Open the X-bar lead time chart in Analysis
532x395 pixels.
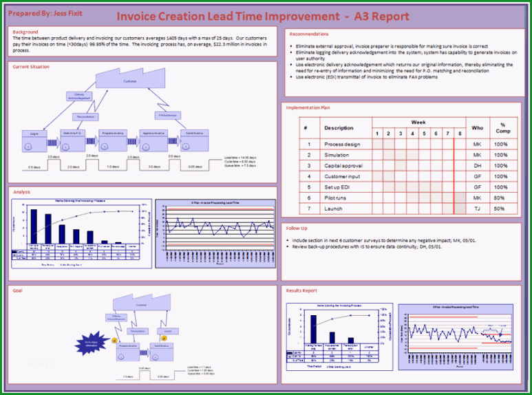[215, 233]
